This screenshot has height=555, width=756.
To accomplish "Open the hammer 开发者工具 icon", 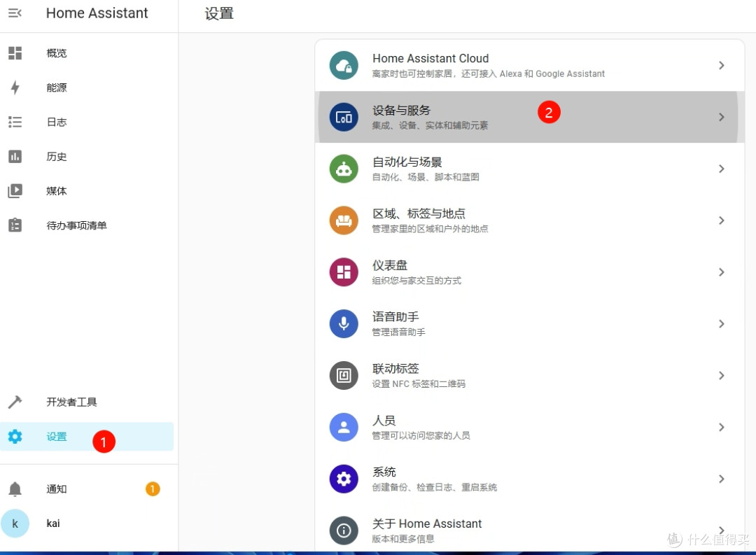I will click(15, 402).
